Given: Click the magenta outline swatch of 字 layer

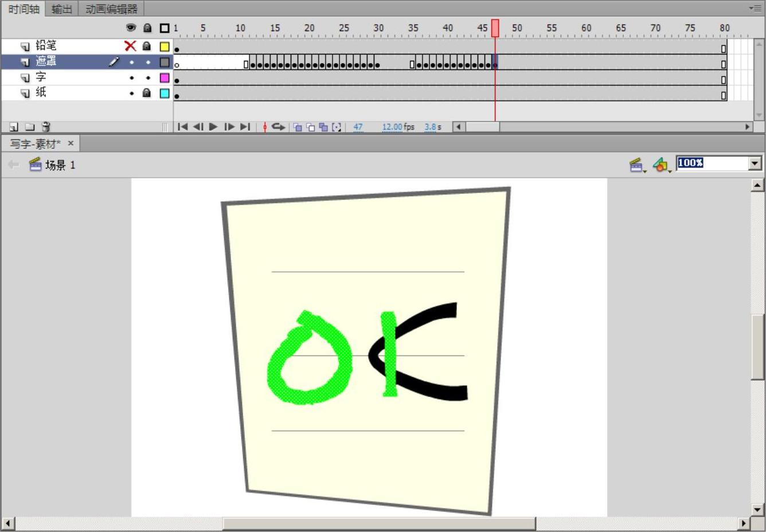Looking at the screenshot, I should point(165,77).
